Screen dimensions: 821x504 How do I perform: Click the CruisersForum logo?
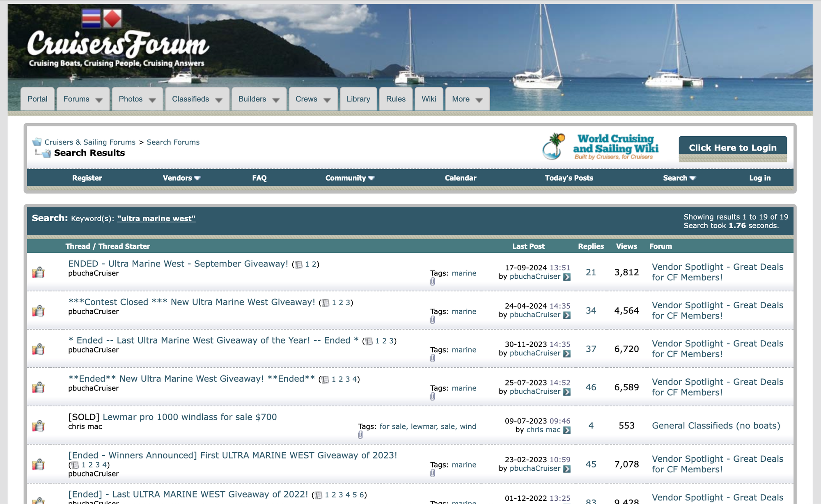tap(118, 44)
